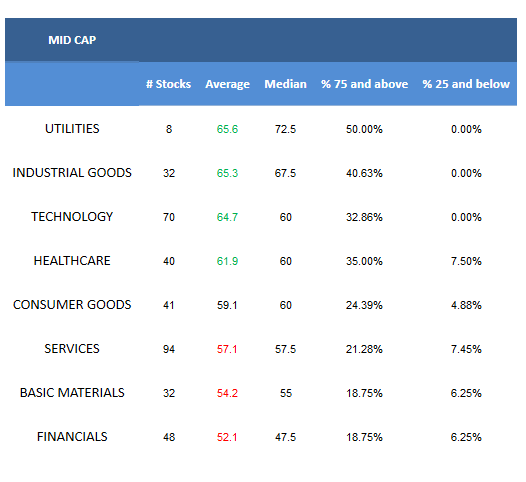
Task: Click the red 52.1 average value
Action: (x=227, y=437)
